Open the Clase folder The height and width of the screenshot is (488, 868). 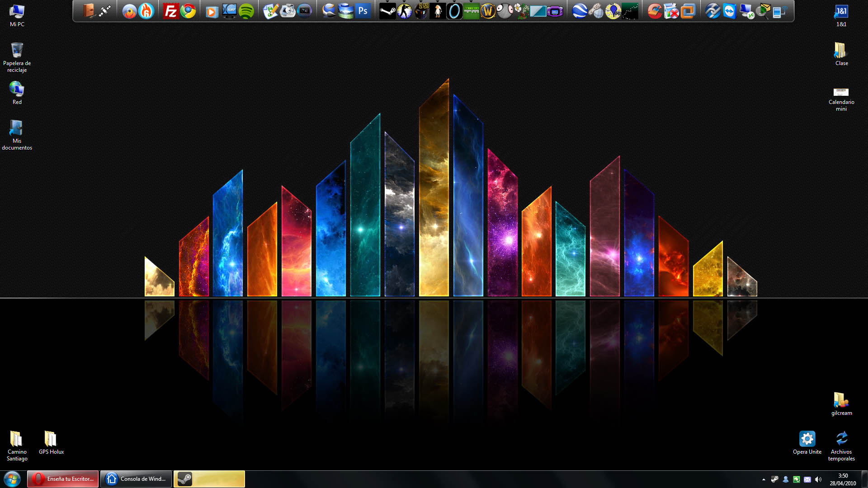point(841,54)
